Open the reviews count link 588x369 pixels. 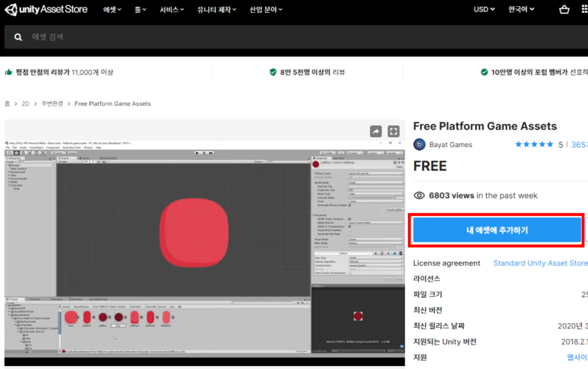tap(580, 145)
